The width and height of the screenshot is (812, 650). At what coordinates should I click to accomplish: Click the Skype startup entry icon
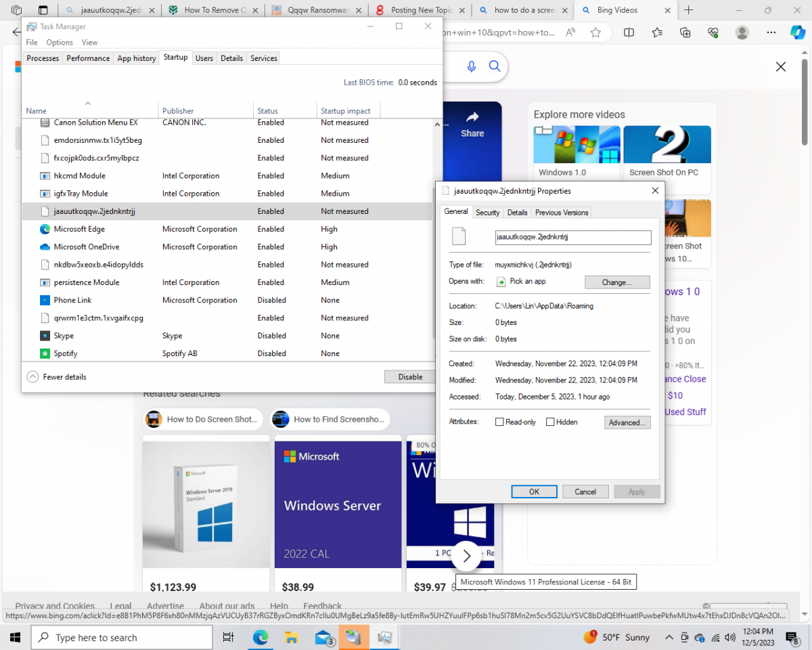pos(45,336)
